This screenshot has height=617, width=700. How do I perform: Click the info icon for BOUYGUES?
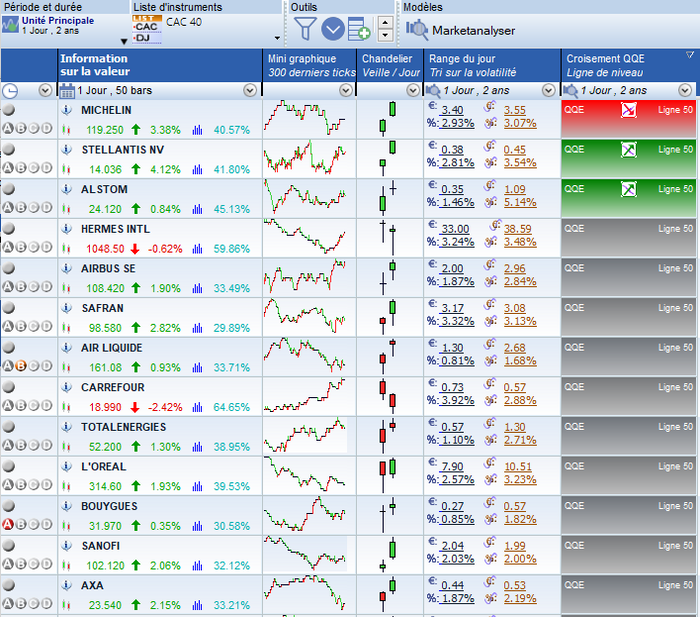(67, 506)
